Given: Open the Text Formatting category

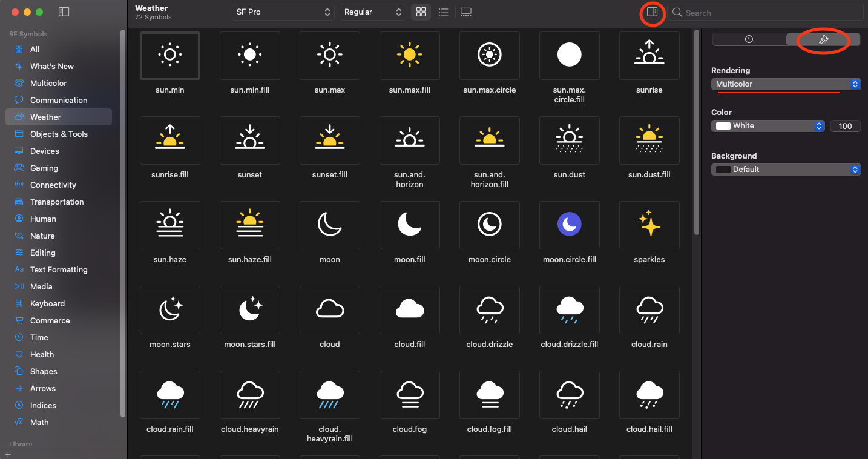Looking at the screenshot, I should tap(59, 269).
